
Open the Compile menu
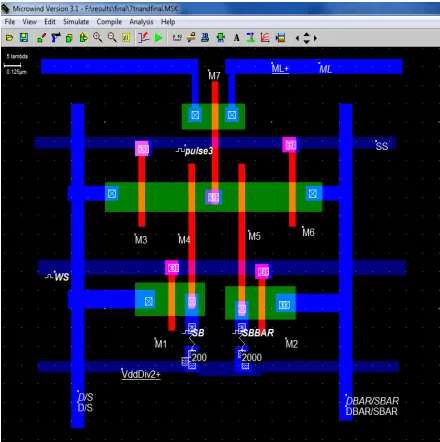(109, 22)
